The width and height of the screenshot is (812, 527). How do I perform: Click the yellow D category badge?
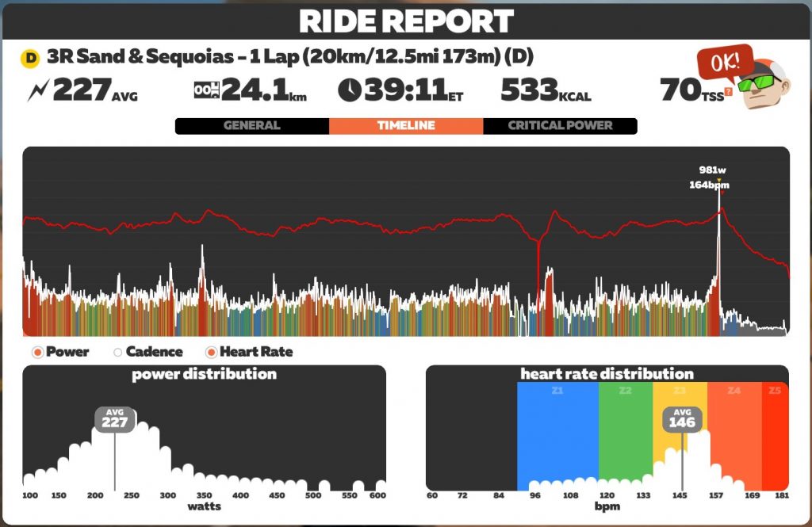[31, 58]
